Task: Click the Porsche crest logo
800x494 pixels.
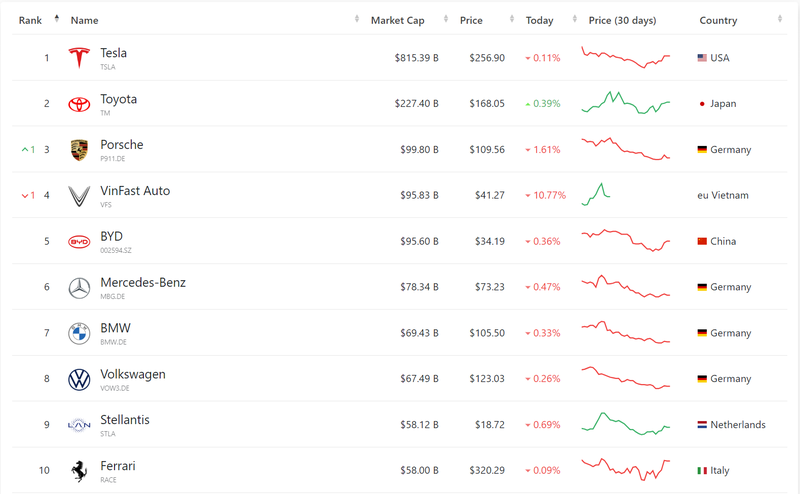Action: [79, 150]
